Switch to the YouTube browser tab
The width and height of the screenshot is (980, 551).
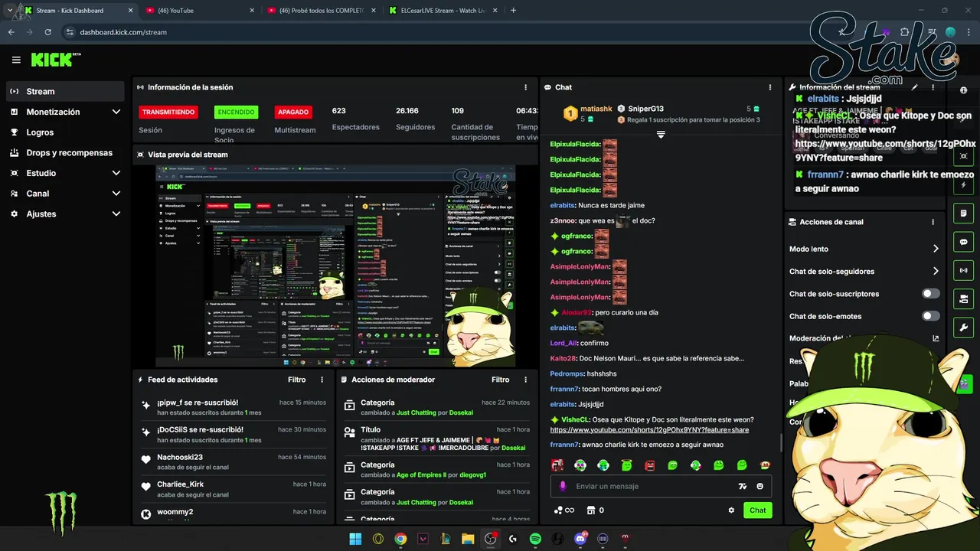click(x=199, y=11)
